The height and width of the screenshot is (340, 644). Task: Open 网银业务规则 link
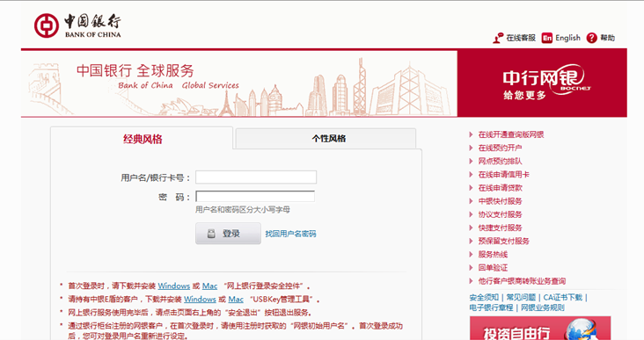(x=543, y=307)
